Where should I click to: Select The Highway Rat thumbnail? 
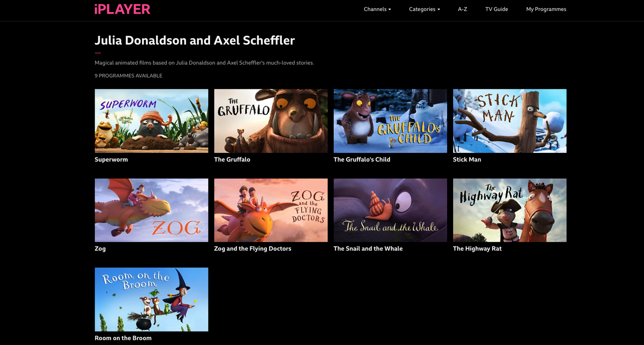510,210
